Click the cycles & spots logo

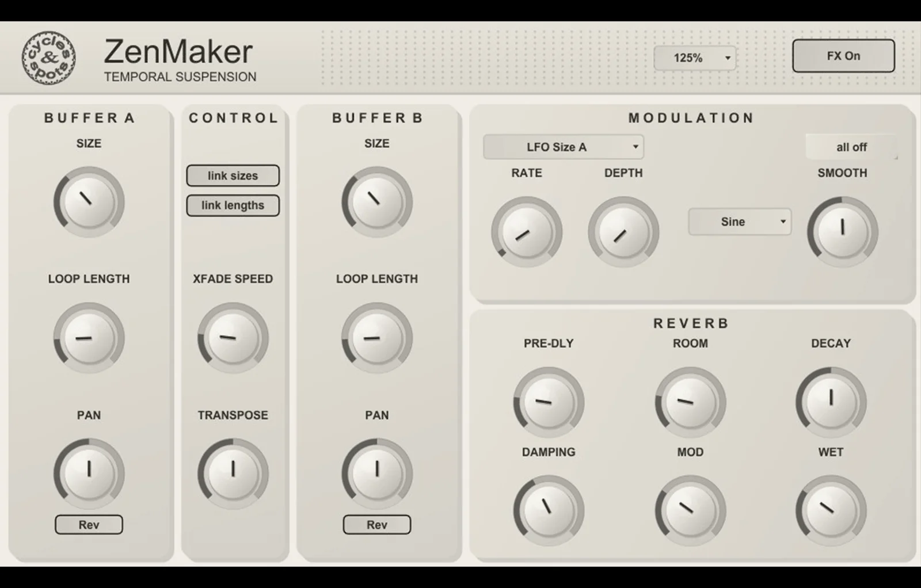click(49, 58)
